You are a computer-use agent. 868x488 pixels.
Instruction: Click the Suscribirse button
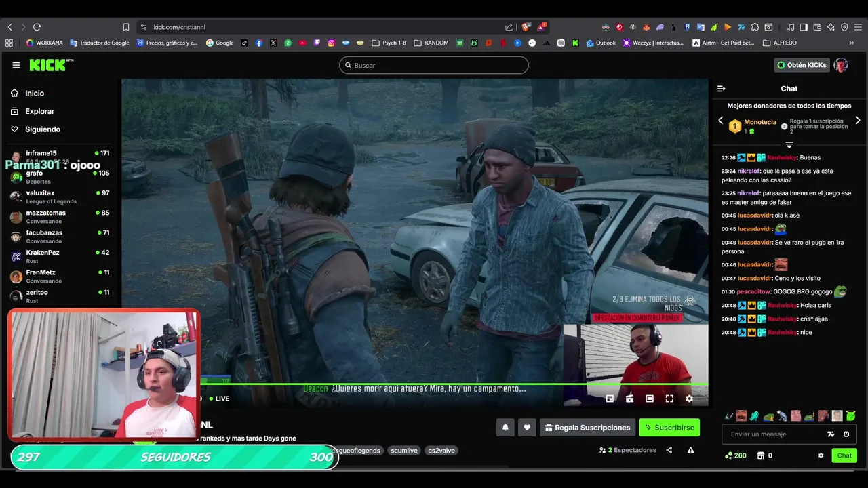pyautogui.click(x=669, y=428)
